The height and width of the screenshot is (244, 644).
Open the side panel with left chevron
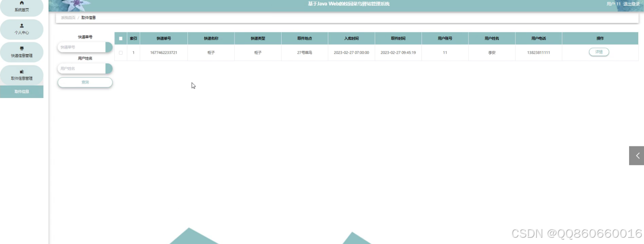tap(637, 156)
